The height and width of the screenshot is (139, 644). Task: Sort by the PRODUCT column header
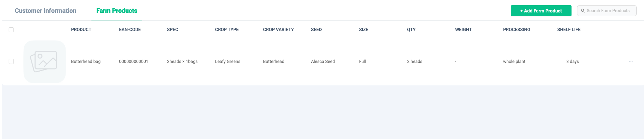pos(81,30)
